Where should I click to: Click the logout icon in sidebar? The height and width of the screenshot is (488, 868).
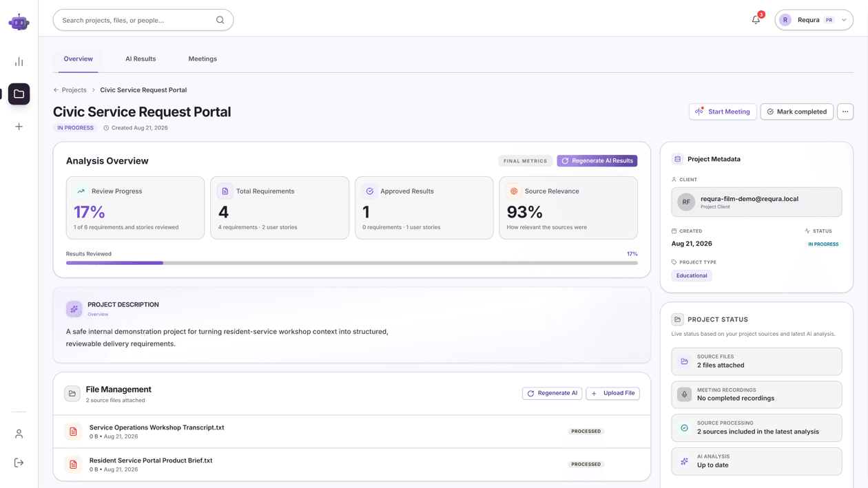click(x=19, y=463)
